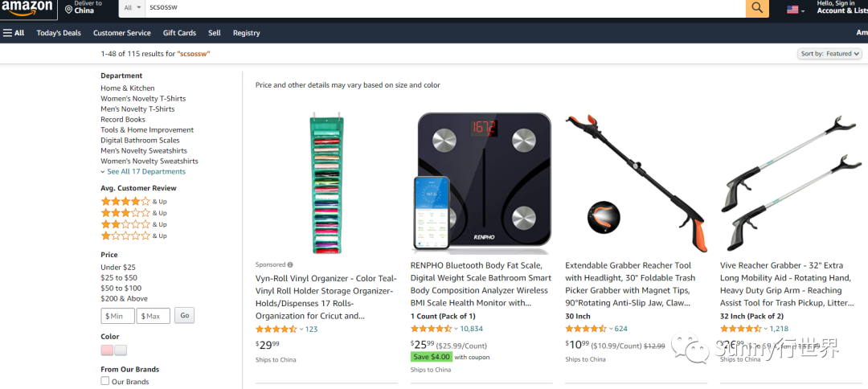The width and height of the screenshot is (868, 389).
Task: Choose the Under $25 price filter
Action: click(118, 268)
